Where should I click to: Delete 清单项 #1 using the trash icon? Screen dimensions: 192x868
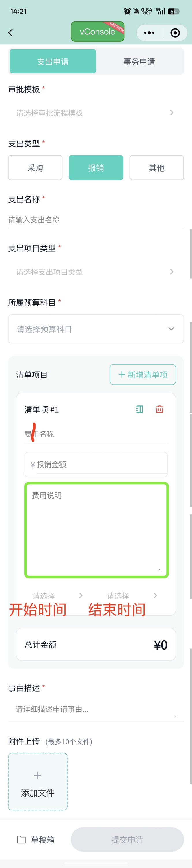(x=159, y=409)
